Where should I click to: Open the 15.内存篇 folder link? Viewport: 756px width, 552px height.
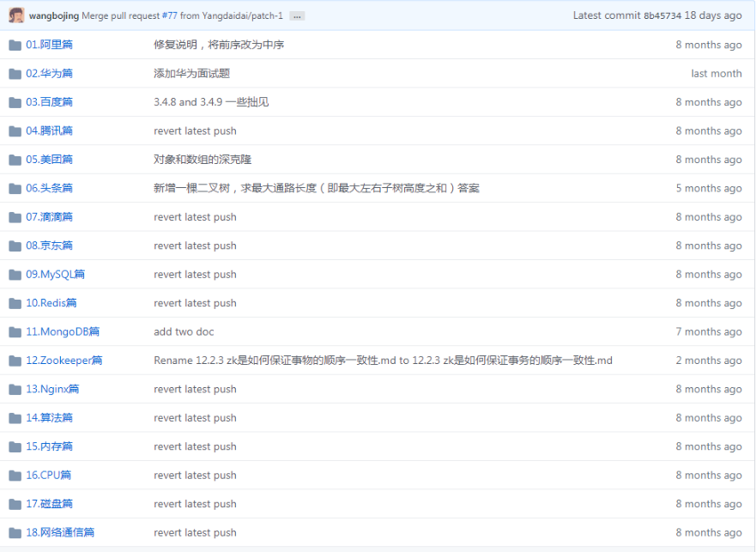(49, 446)
